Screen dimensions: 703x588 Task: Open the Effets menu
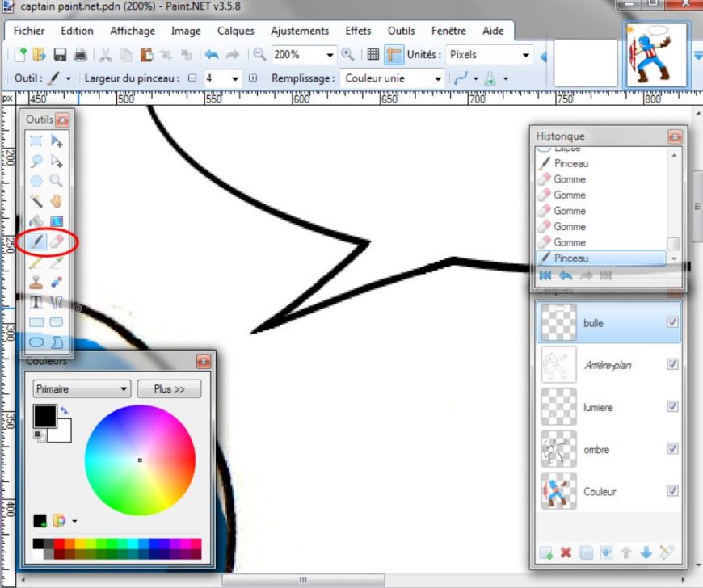tap(358, 31)
